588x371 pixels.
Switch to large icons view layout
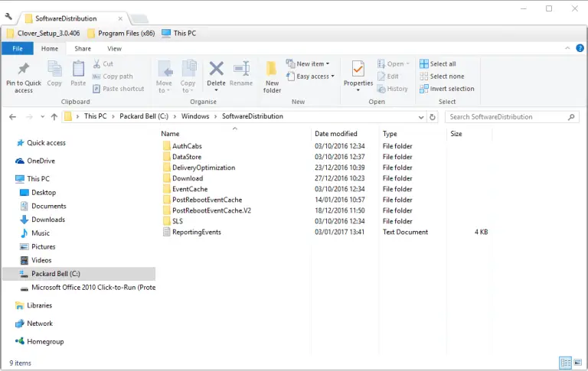[577, 363]
